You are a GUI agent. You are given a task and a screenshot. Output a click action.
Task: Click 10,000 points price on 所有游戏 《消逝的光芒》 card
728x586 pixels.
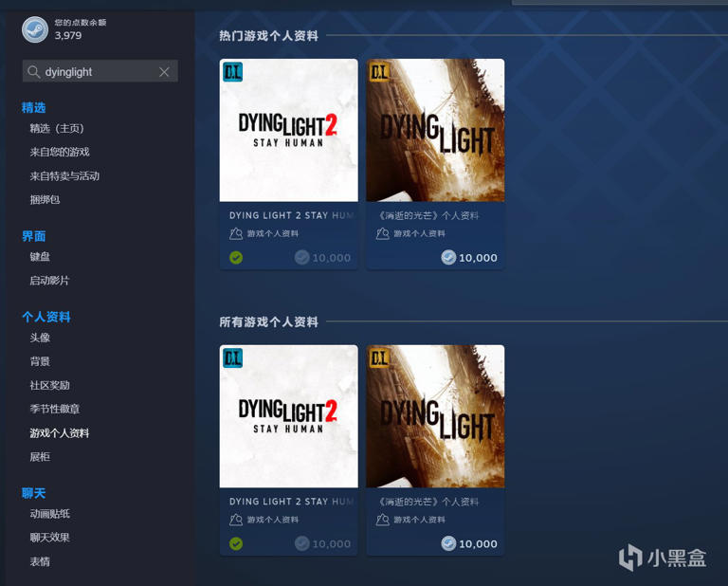tap(469, 543)
